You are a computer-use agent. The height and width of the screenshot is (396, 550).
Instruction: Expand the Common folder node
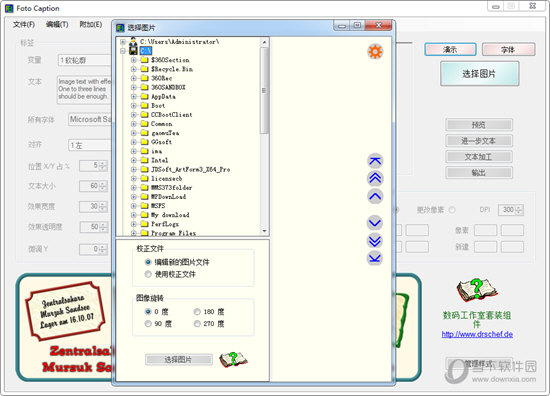coord(134,124)
